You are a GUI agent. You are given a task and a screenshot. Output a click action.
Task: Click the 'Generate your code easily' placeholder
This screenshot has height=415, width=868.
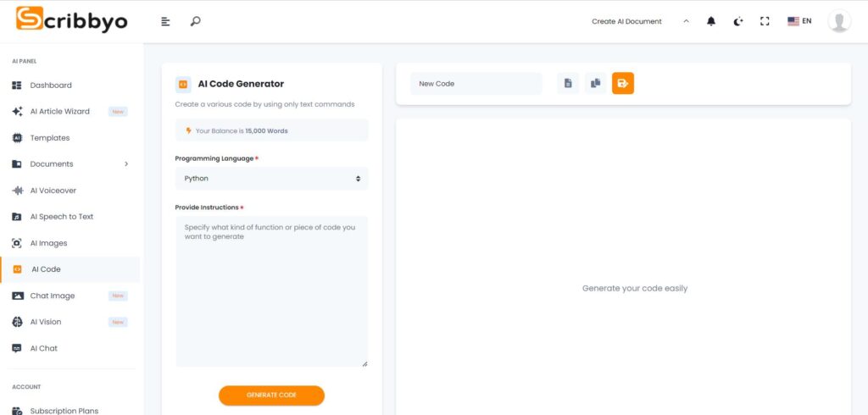[x=634, y=288]
